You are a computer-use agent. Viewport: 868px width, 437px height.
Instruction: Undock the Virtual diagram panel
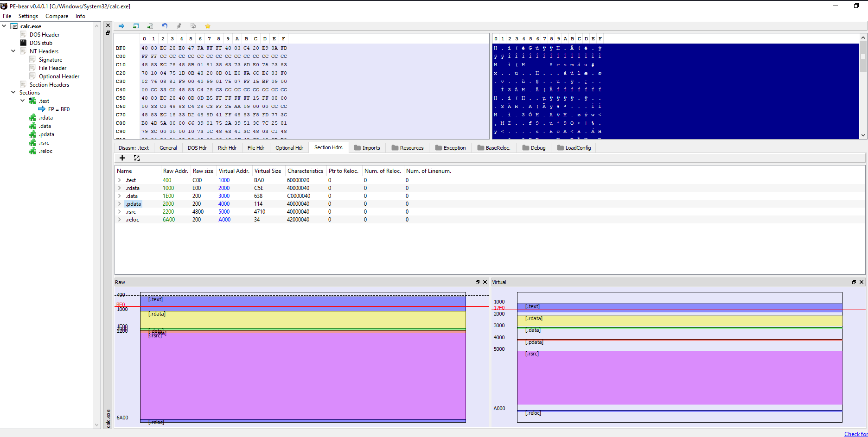pyautogui.click(x=854, y=282)
